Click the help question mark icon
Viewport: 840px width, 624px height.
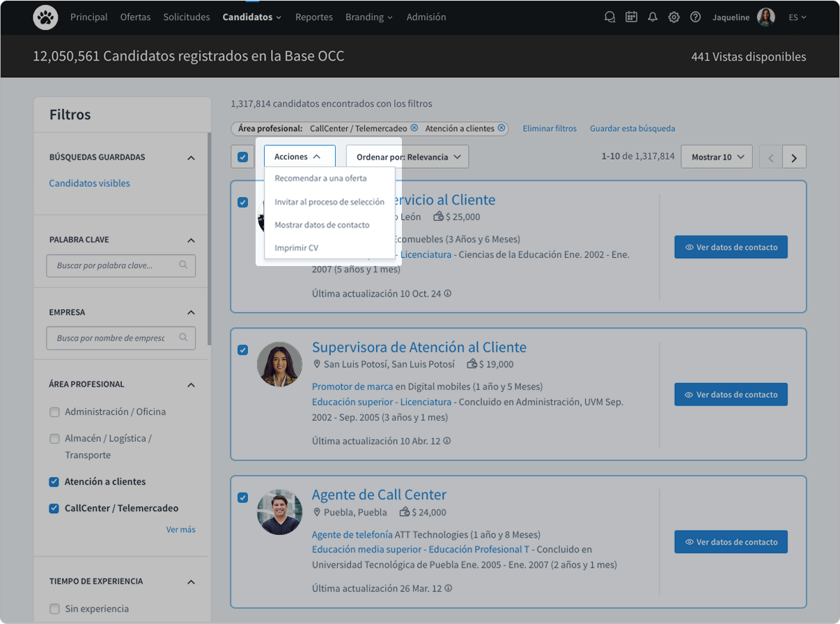(695, 17)
